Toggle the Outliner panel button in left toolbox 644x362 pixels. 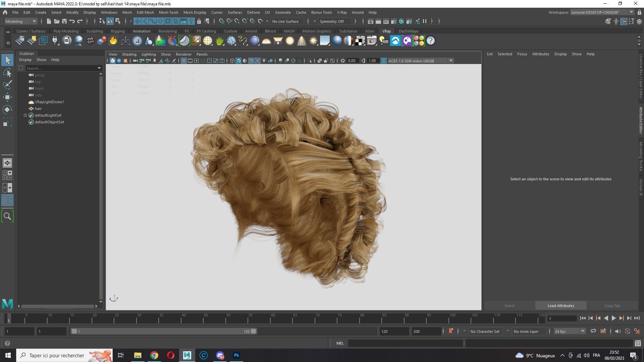(x=7, y=200)
